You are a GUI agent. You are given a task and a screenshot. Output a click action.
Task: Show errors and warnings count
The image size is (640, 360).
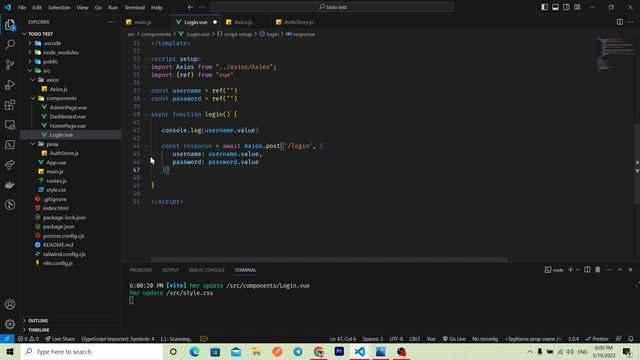[x=28, y=339]
